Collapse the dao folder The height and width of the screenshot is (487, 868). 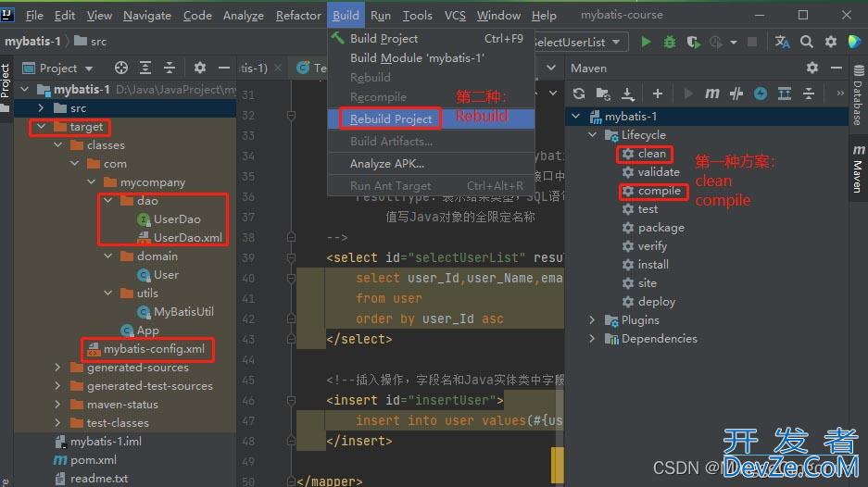[x=108, y=200]
